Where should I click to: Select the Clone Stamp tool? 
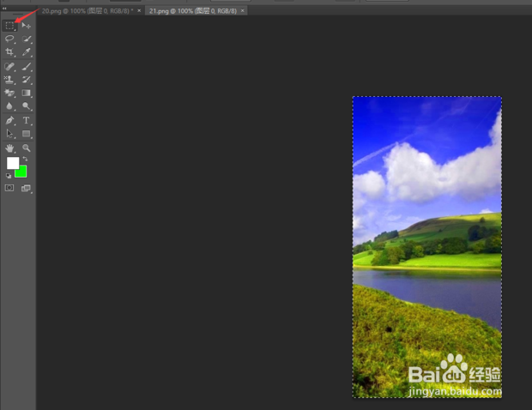(9, 80)
